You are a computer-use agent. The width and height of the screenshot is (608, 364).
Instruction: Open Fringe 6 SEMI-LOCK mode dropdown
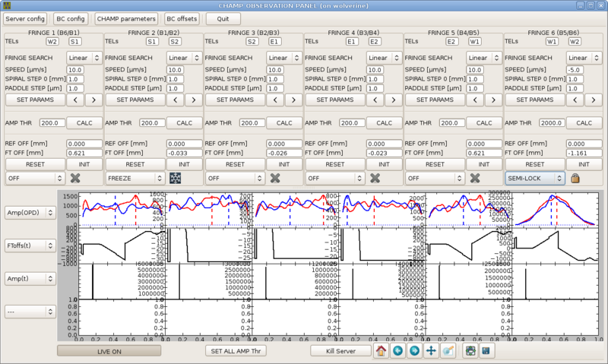click(535, 179)
